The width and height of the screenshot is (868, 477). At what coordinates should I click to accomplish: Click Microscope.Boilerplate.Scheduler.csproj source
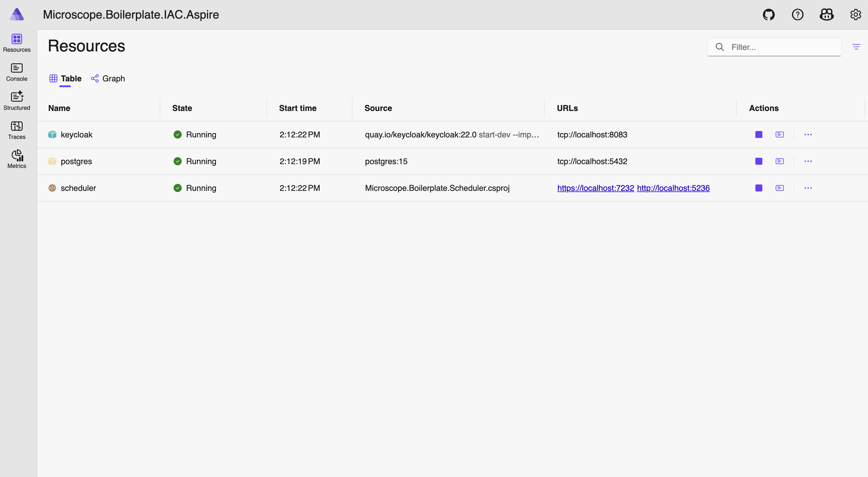(x=437, y=188)
